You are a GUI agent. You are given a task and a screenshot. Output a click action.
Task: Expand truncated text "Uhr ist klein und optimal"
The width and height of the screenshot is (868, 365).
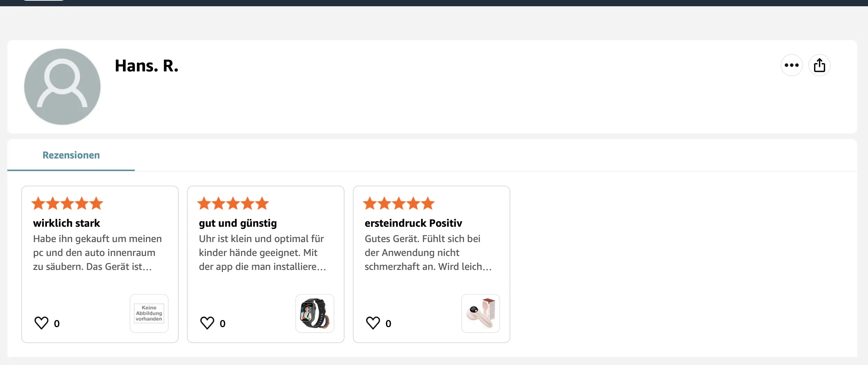[x=262, y=253]
